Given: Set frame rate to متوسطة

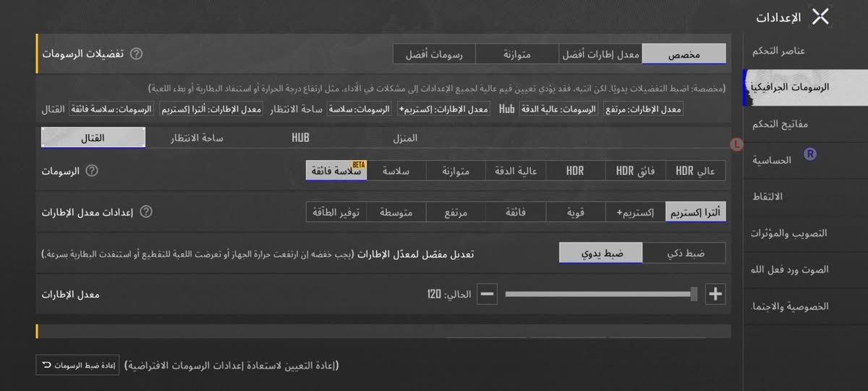Looking at the screenshot, I should [396, 212].
